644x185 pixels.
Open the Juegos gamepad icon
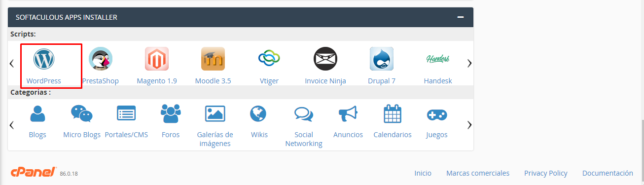437,114
